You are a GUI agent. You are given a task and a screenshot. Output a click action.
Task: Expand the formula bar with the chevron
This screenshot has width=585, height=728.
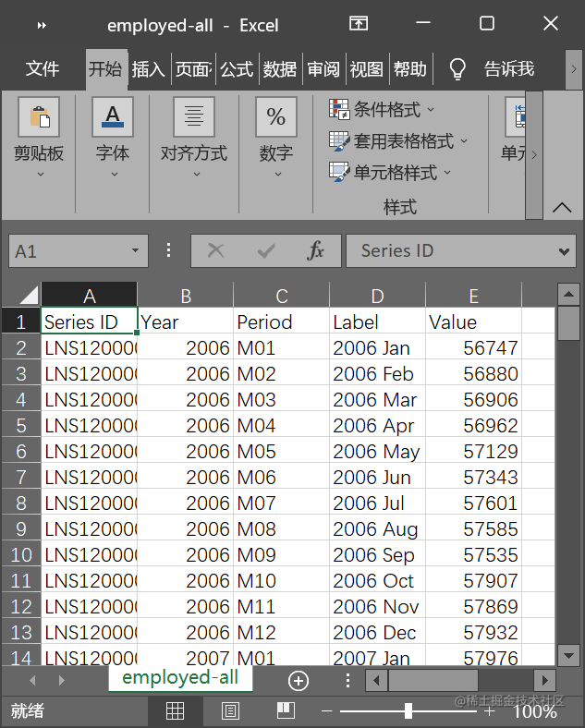tap(564, 251)
